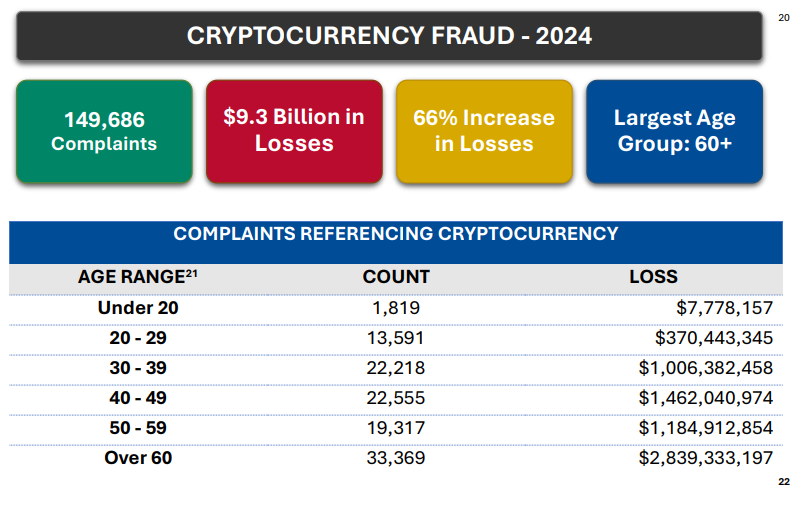Select the blue Largest Age Group: 60+ tile
This screenshot has height=505, width=806.
pos(674,131)
